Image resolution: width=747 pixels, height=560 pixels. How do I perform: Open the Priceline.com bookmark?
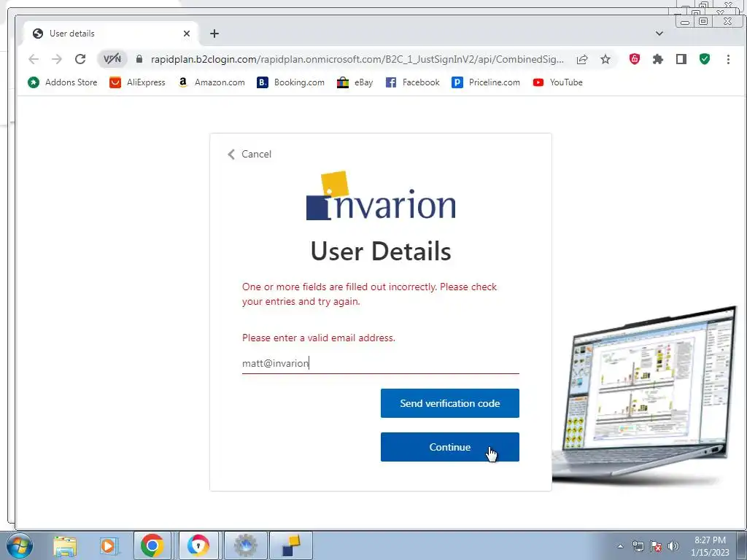point(486,82)
